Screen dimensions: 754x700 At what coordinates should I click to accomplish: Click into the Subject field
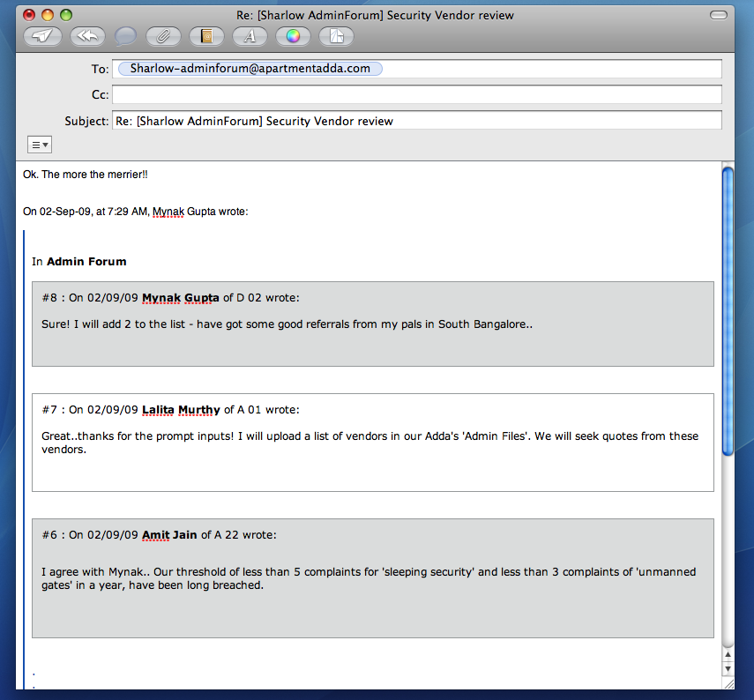(417, 121)
